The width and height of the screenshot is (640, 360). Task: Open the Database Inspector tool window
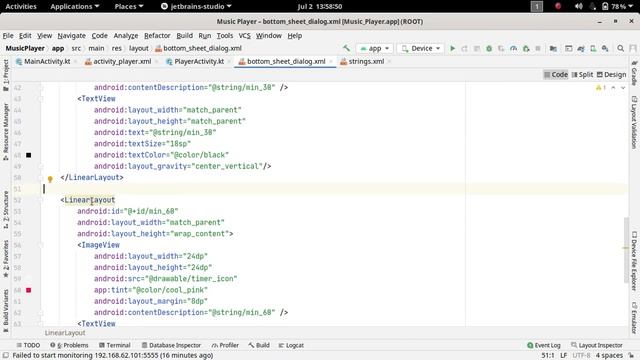tap(171, 345)
